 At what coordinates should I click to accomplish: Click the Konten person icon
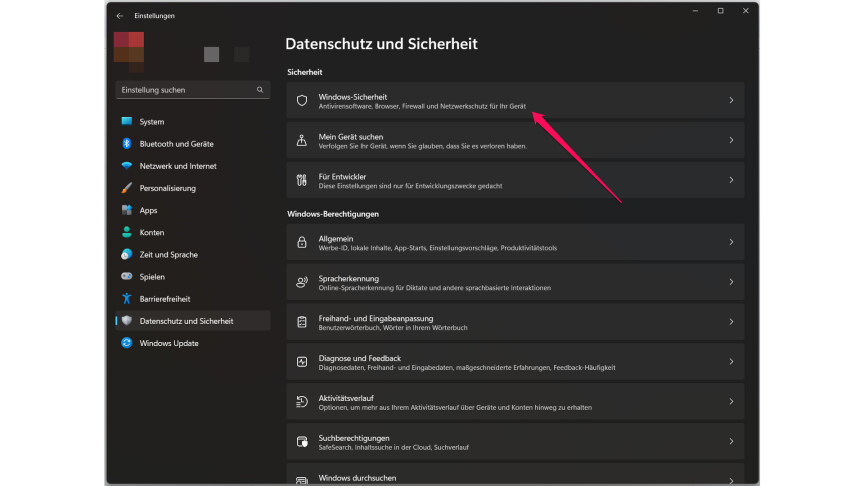[x=127, y=232]
